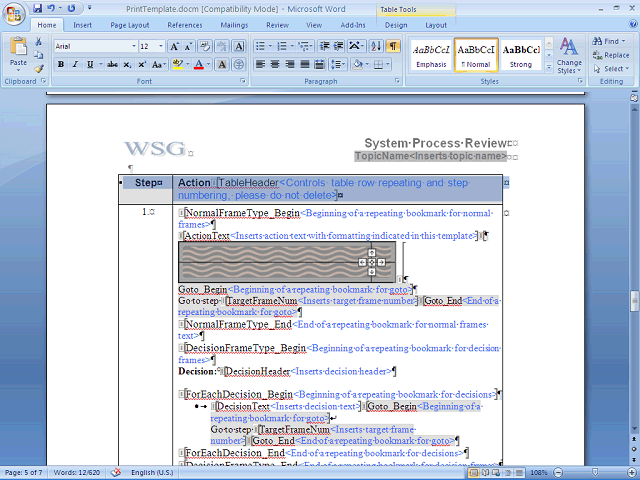This screenshot has height=480, width=640.
Task: Click Replace in Editing group
Action: pyautogui.click(x=611, y=55)
